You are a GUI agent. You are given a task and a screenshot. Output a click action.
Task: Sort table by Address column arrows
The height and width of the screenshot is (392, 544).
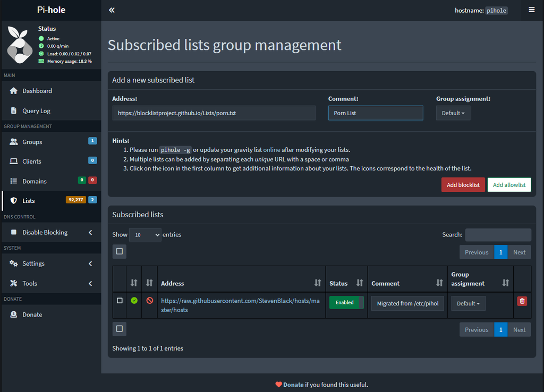point(318,283)
